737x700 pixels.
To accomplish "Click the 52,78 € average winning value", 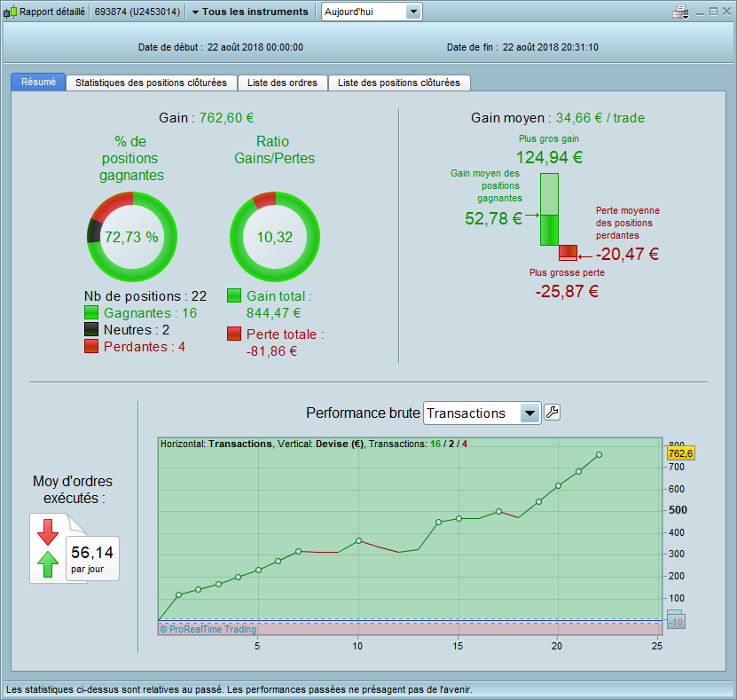I will [493, 218].
